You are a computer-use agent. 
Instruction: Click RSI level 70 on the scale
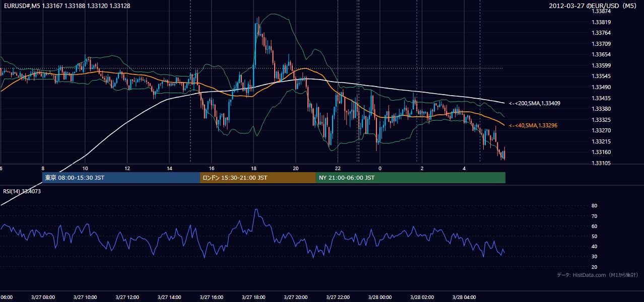pos(594,216)
